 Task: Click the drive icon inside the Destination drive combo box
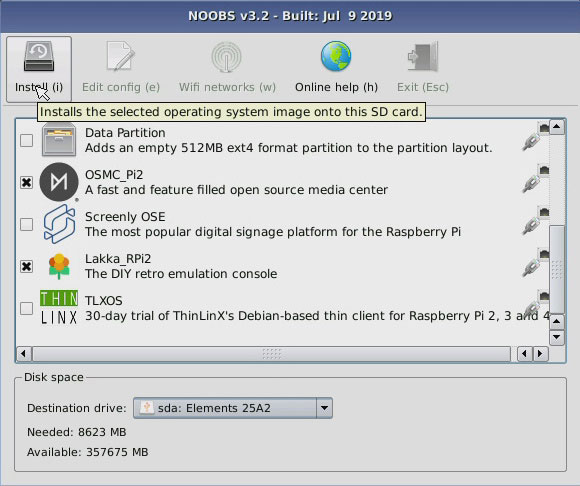[x=147, y=408]
